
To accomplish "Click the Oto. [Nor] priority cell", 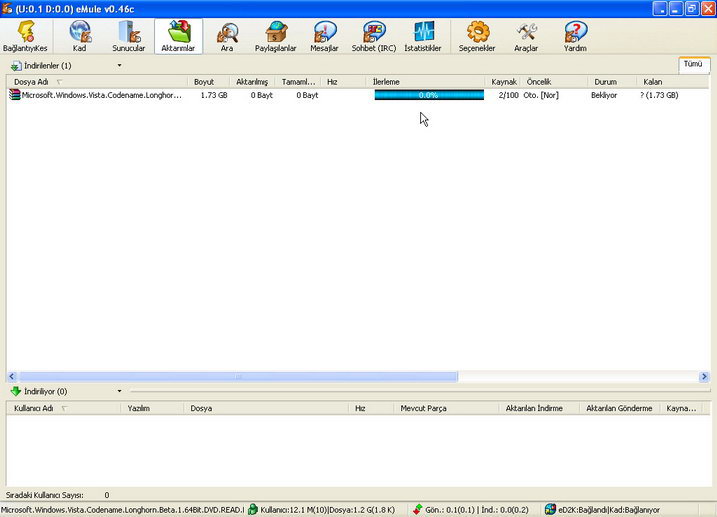I will coord(541,95).
